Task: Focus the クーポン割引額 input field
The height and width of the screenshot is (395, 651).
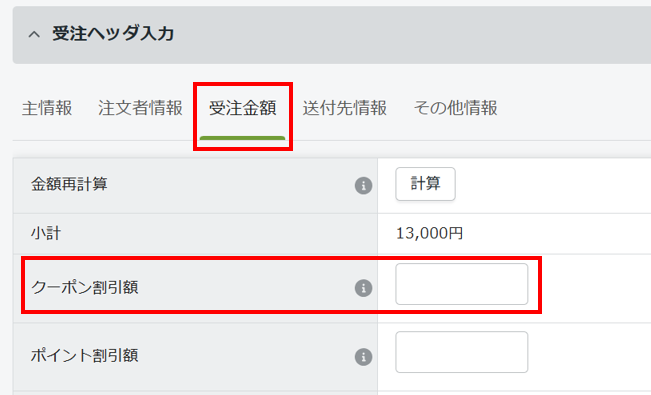Action: tap(462, 284)
